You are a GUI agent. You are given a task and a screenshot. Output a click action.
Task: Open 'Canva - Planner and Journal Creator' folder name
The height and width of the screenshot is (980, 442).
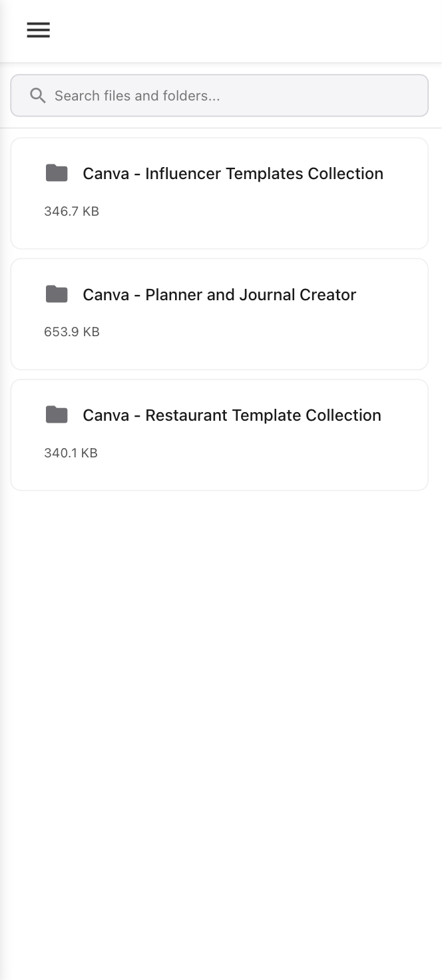[220, 295]
